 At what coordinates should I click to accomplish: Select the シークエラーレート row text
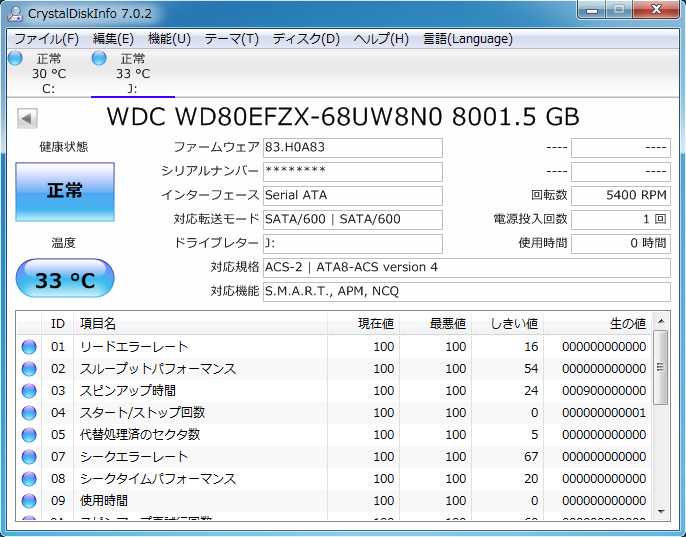click(134, 457)
